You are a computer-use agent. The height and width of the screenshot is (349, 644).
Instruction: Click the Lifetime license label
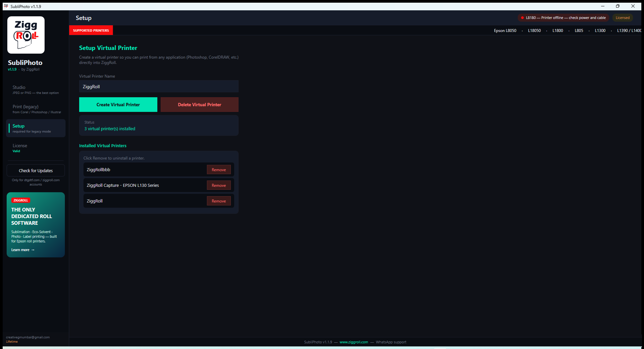tap(12, 342)
